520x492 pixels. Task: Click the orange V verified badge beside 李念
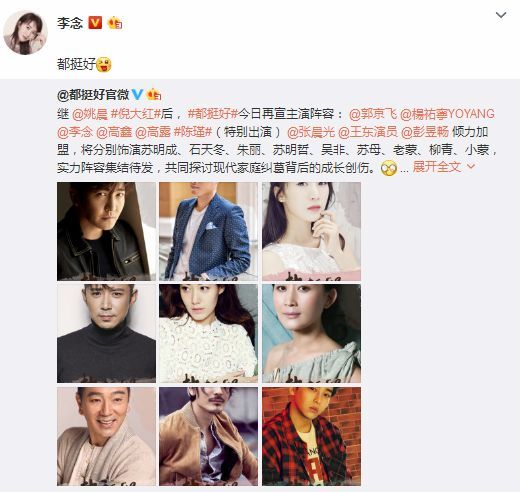coord(95,23)
